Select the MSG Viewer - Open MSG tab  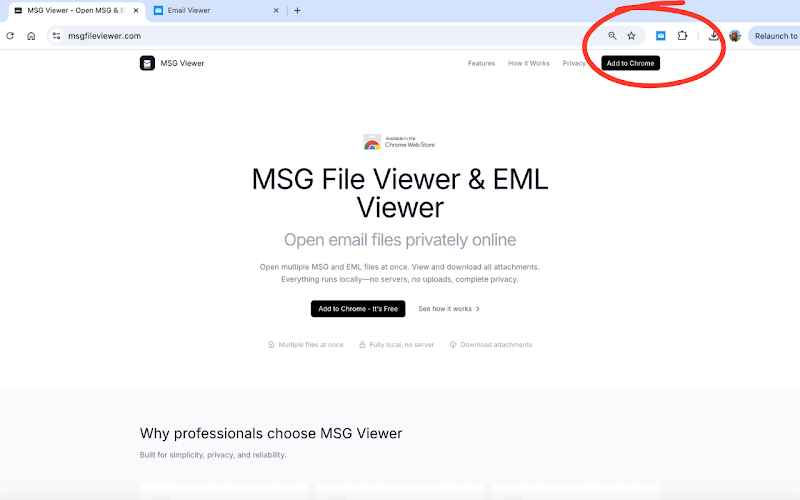tap(76, 10)
